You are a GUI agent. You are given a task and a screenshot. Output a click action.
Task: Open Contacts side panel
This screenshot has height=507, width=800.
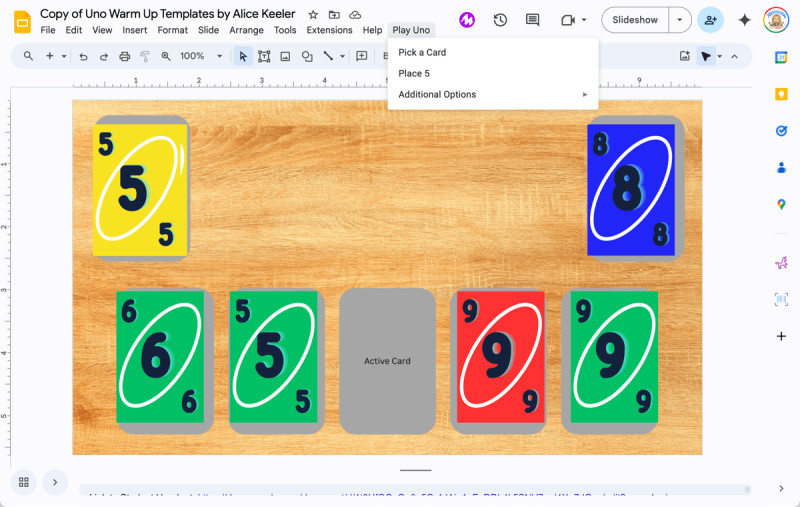[781, 167]
